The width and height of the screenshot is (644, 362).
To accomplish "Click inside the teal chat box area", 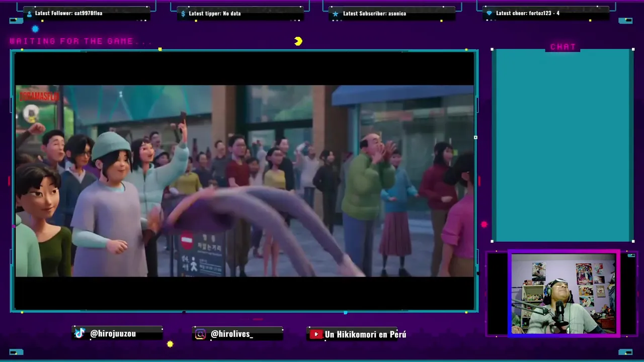I will [x=562, y=146].
